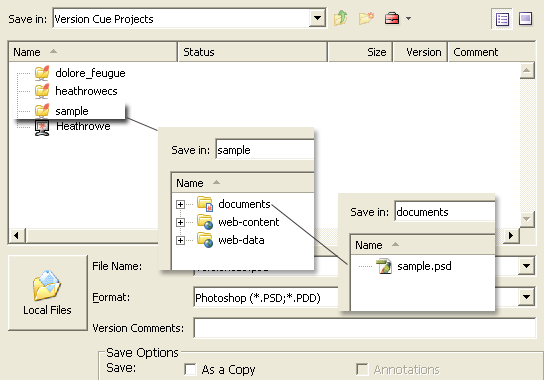Click Name header in sample inset
This screenshot has width=544, height=380.
[243, 183]
